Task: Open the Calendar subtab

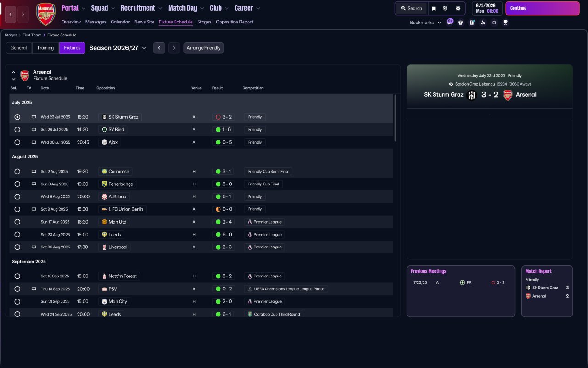Action: pos(120,22)
